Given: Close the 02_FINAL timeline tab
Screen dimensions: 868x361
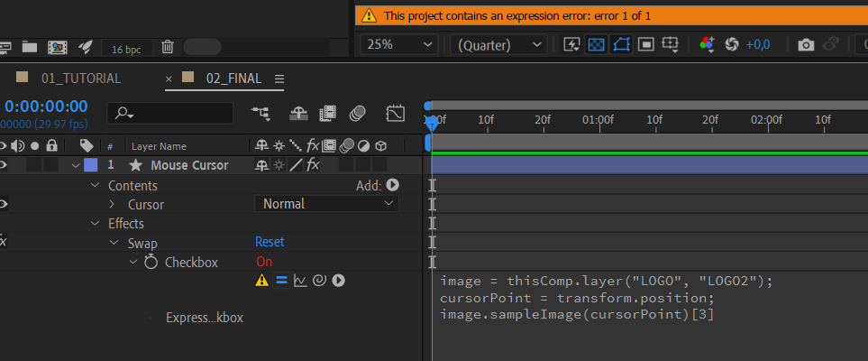Looking at the screenshot, I should (x=169, y=79).
